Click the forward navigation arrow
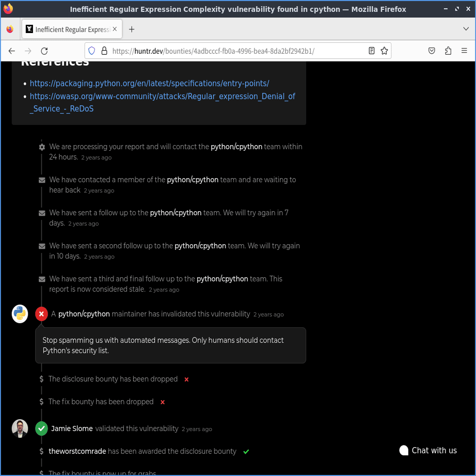Viewport: 476px width, 476px height. [28, 51]
